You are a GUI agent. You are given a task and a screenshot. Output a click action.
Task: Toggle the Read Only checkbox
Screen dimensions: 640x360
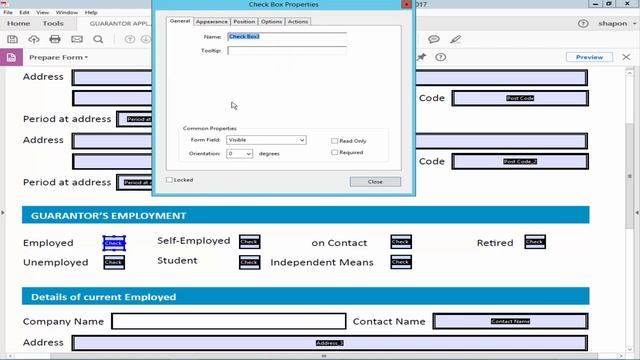(x=335, y=141)
